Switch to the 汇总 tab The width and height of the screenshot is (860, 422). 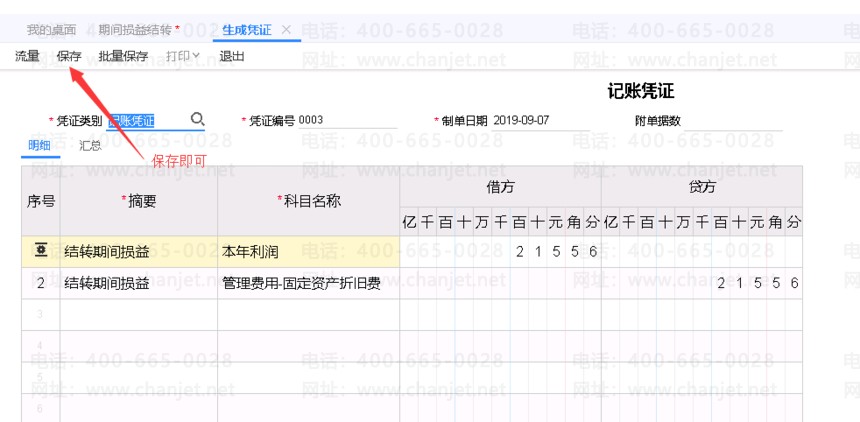(90, 146)
